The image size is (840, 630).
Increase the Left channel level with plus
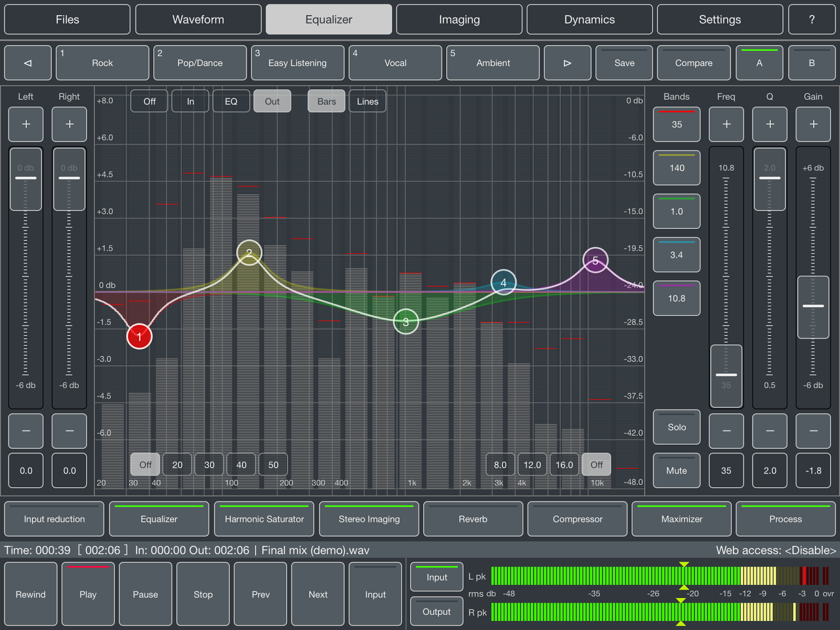(x=26, y=124)
